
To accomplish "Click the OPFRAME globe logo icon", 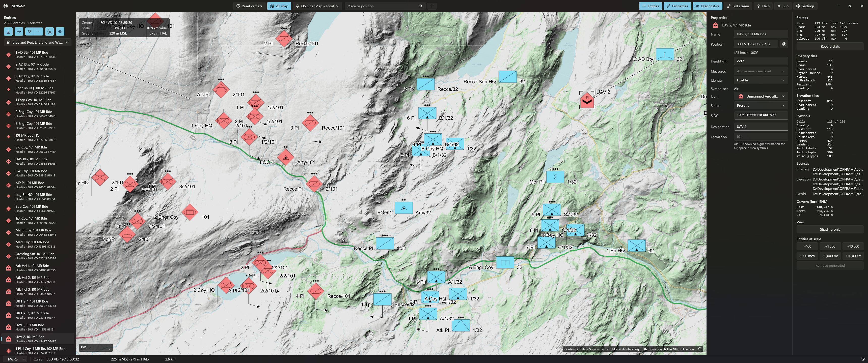I will [5, 6].
